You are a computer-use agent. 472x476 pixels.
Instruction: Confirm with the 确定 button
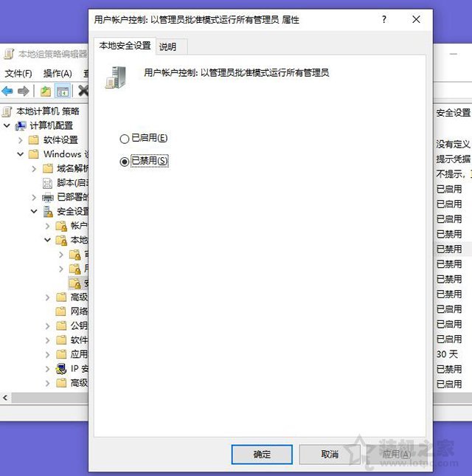[x=262, y=455]
